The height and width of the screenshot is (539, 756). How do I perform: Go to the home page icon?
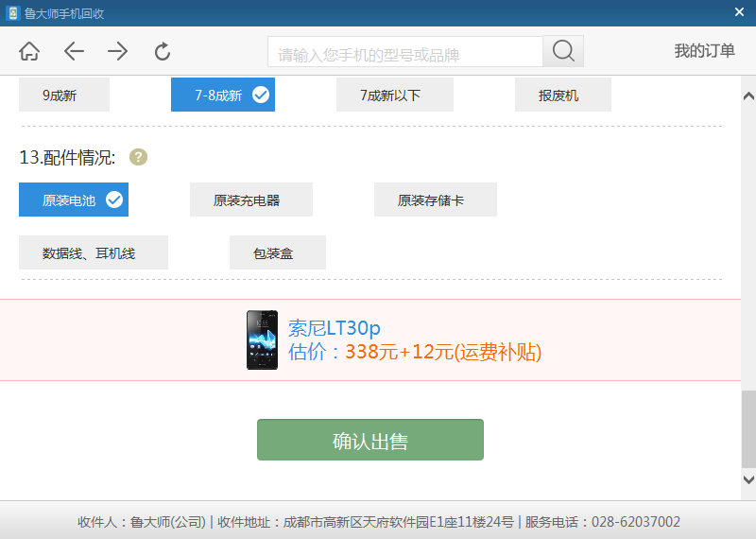(x=29, y=51)
